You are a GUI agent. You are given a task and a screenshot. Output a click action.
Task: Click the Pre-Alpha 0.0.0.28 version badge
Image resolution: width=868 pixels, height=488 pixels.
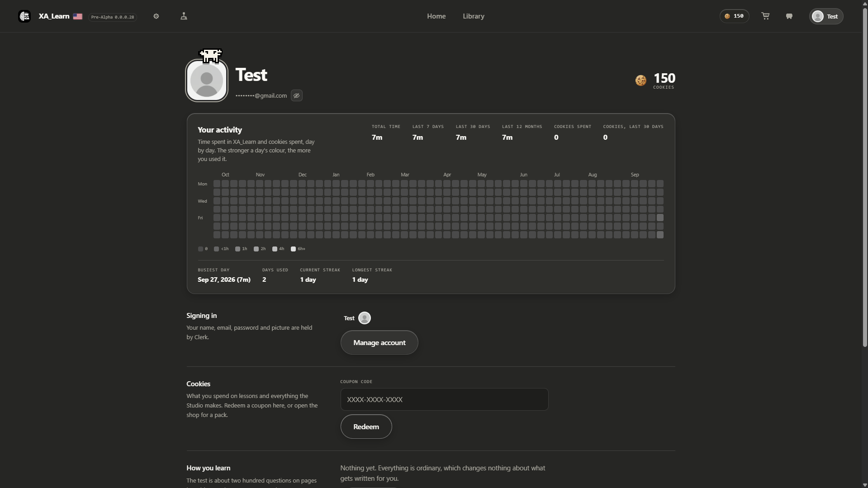tap(113, 17)
